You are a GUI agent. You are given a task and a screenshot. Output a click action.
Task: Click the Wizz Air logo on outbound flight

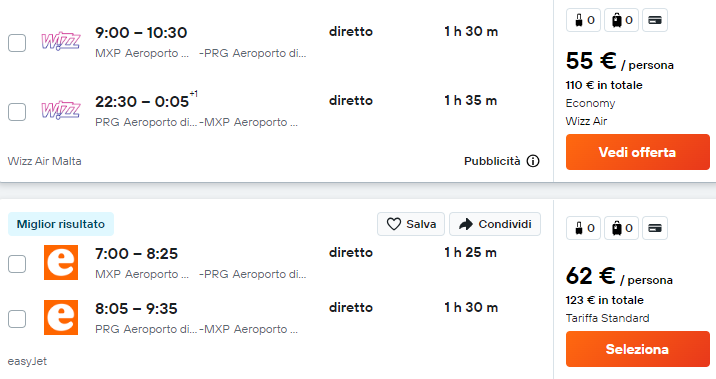(x=61, y=41)
